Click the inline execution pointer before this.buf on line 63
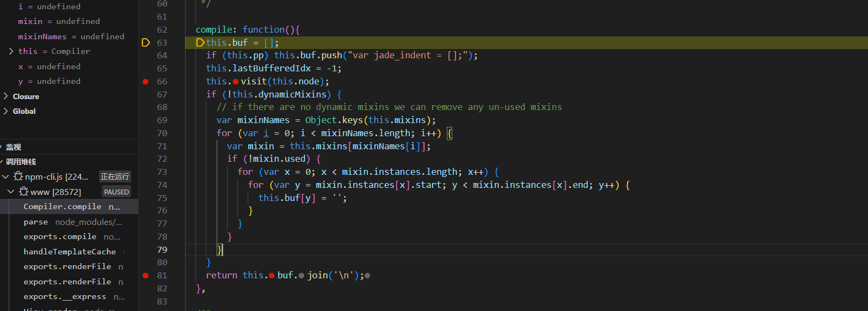This screenshot has height=311, width=868. [200, 42]
